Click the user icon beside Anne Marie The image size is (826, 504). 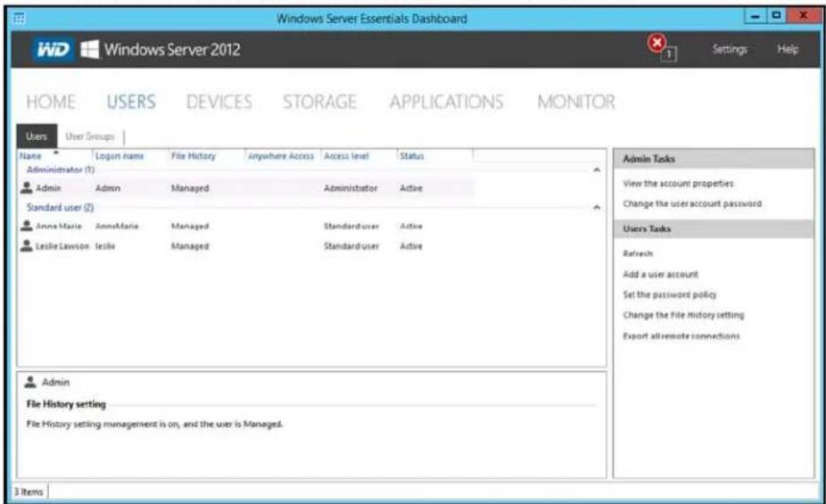pos(27,226)
